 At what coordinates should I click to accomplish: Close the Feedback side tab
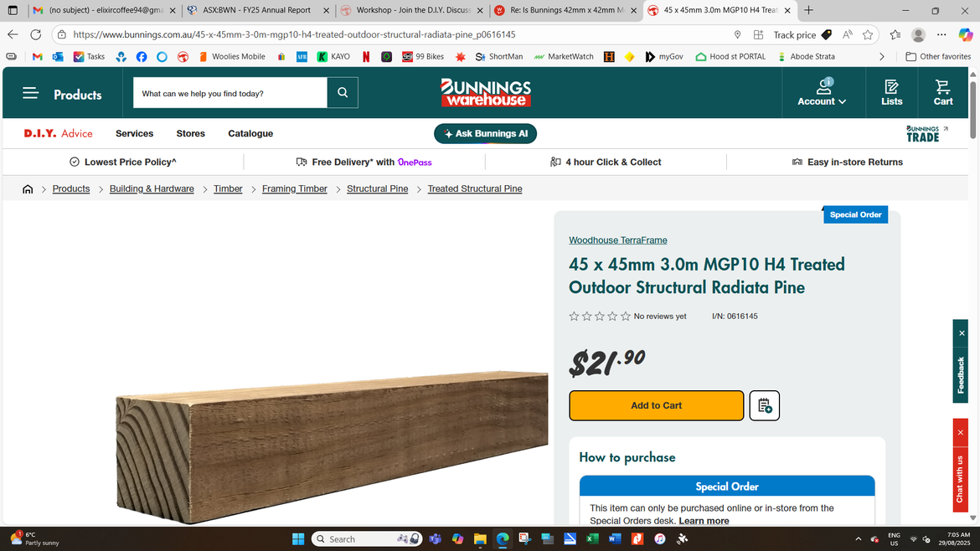point(962,333)
